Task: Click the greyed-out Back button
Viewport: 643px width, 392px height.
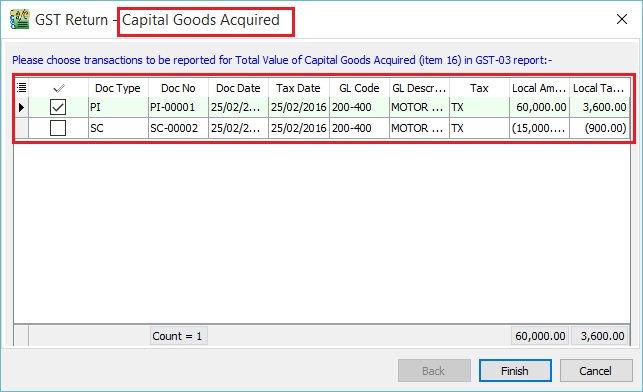Action: point(434,371)
